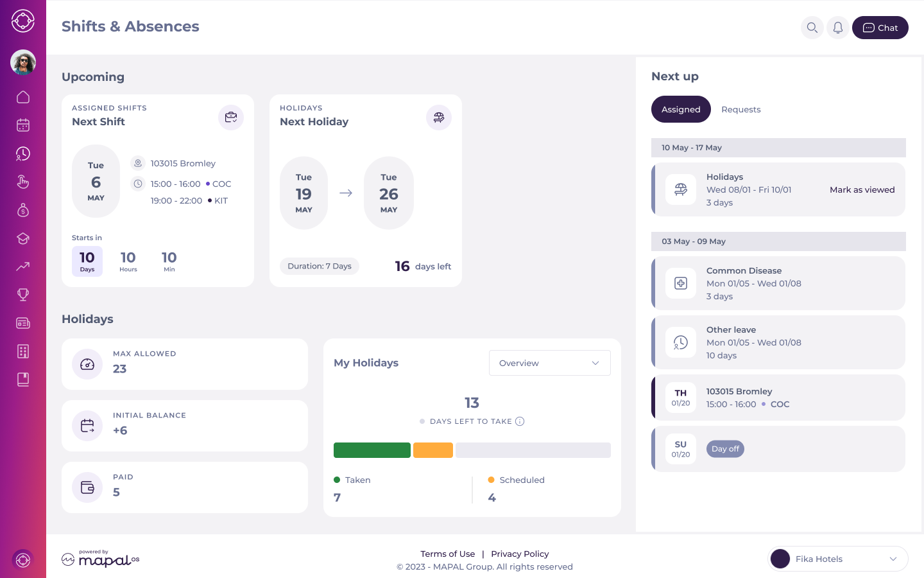This screenshot has height=578, width=924.
Task: Switch to the Requests tab
Action: (x=741, y=109)
